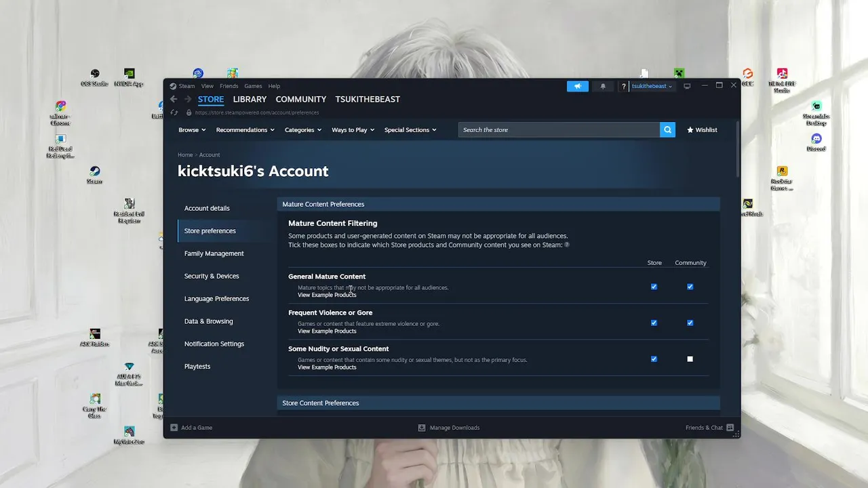This screenshot has height=488, width=868.
Task: Open the announcements megaphone button
Action: click(x=578, y=86)
